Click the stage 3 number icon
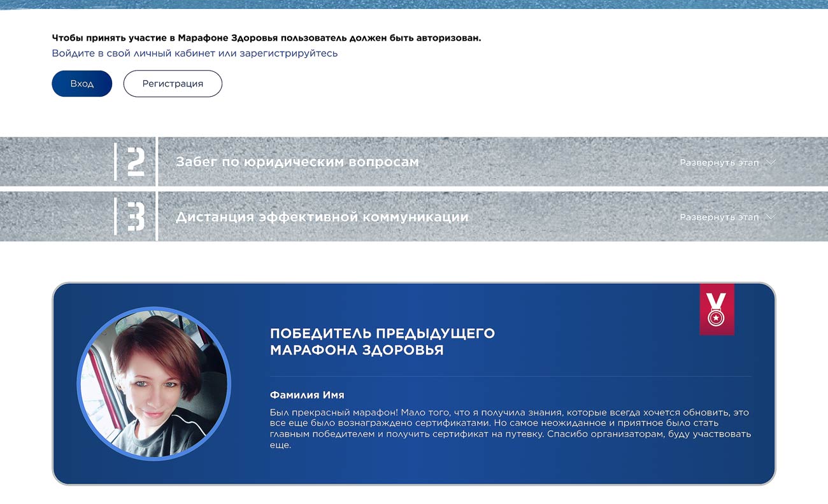The height and width of the screenshot is (504, 828). (x=136, y=216)
